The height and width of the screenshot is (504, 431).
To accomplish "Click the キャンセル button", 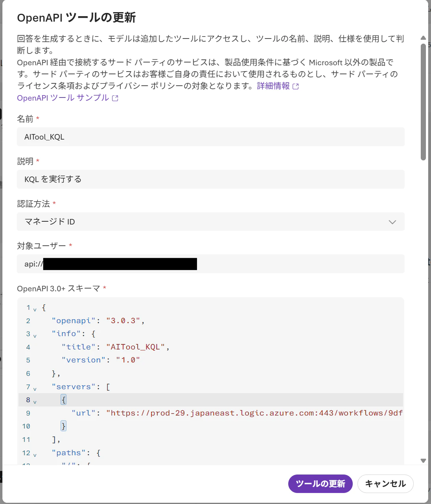I will coord(385,484).
